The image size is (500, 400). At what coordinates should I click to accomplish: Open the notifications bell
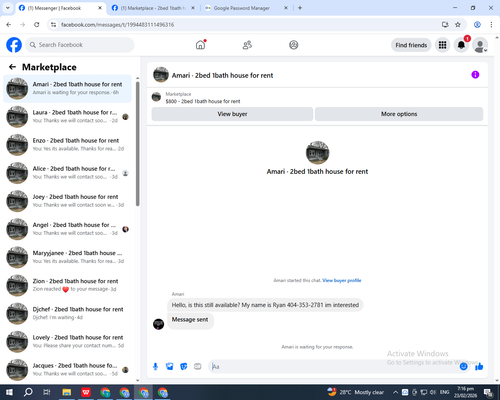(x=461, y=45)
